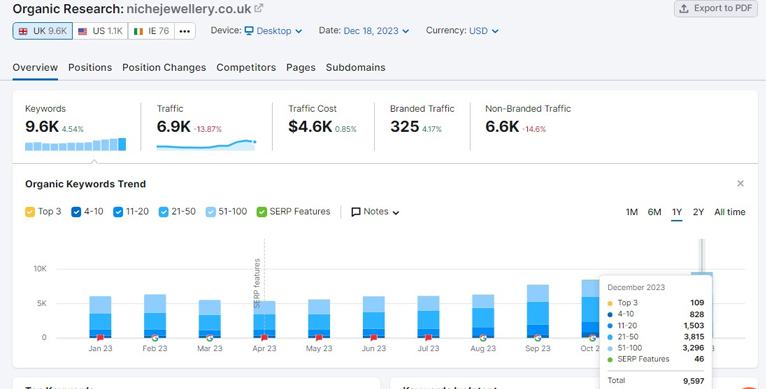Set chart range to 1Y

click(x=677, y=212)
